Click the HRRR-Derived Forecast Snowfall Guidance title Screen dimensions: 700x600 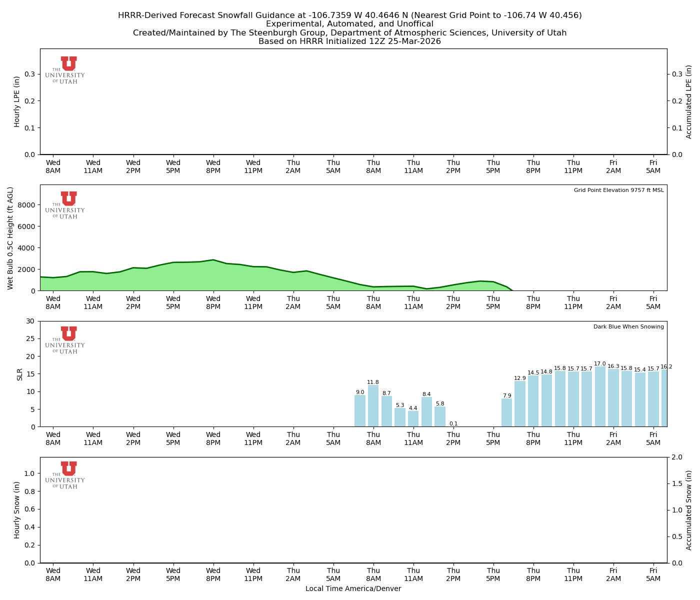pyautogui.click(x=349, y=15)
